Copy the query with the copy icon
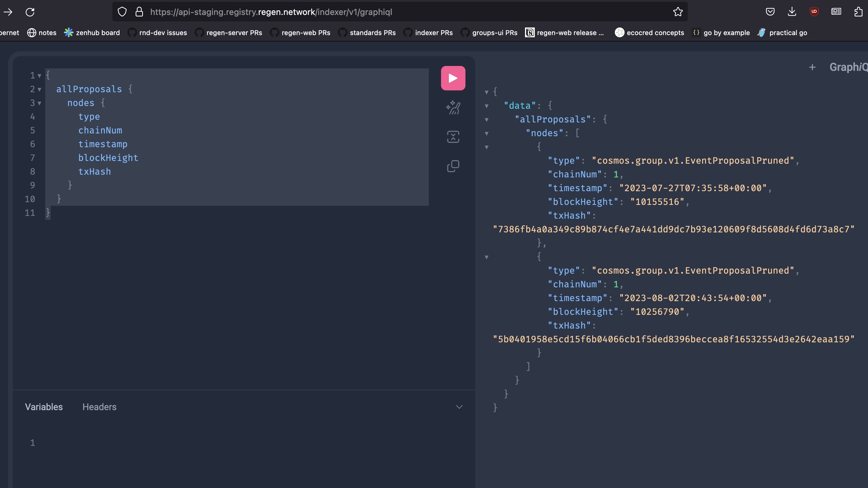Image resolution: width=868 pixels, height=488 pixels. point(453,166)
